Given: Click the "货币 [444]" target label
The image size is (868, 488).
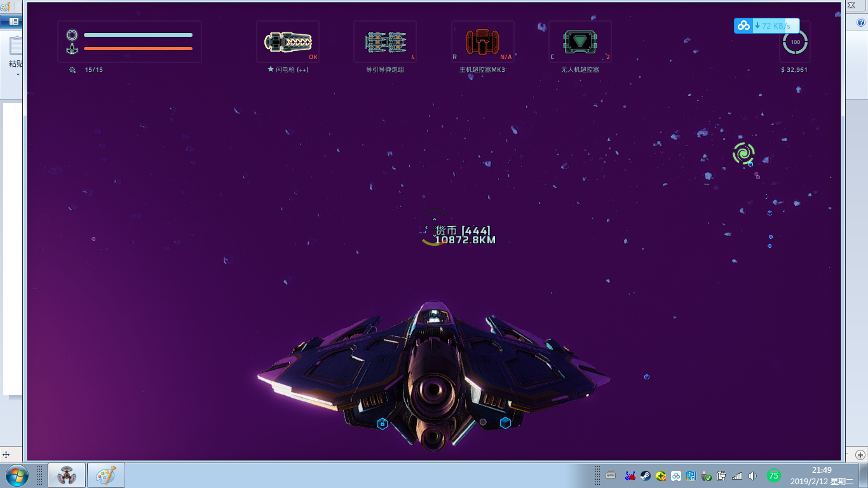Looking at the screenshot, I should click(463, 230).
